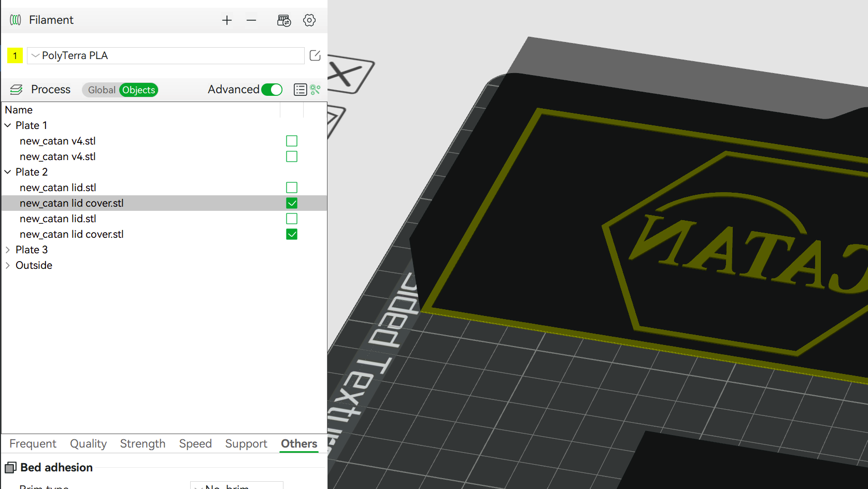Check first new_catan lid.stl checkbox
This screenshot has width=868, height=489.
click(292, 188)
